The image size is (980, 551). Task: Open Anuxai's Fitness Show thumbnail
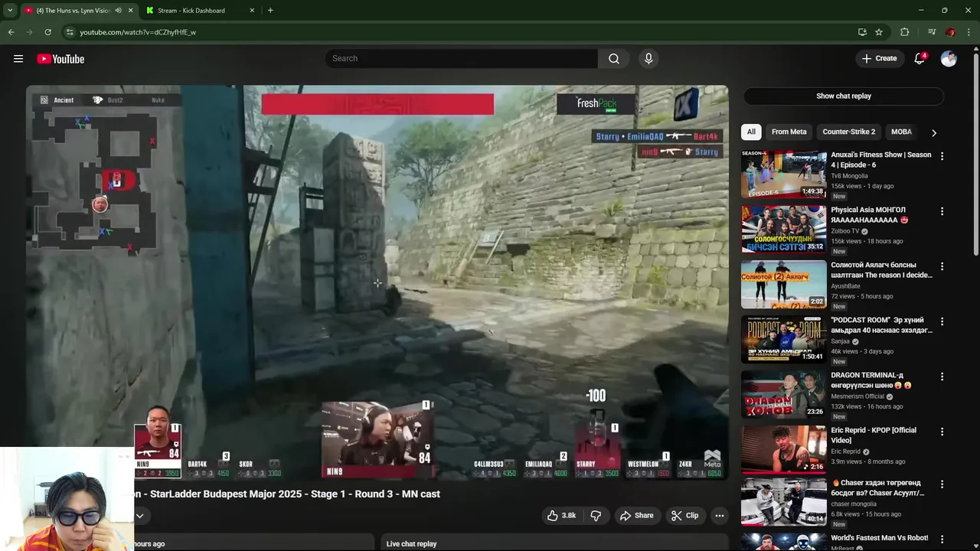(x=783, y=174)
